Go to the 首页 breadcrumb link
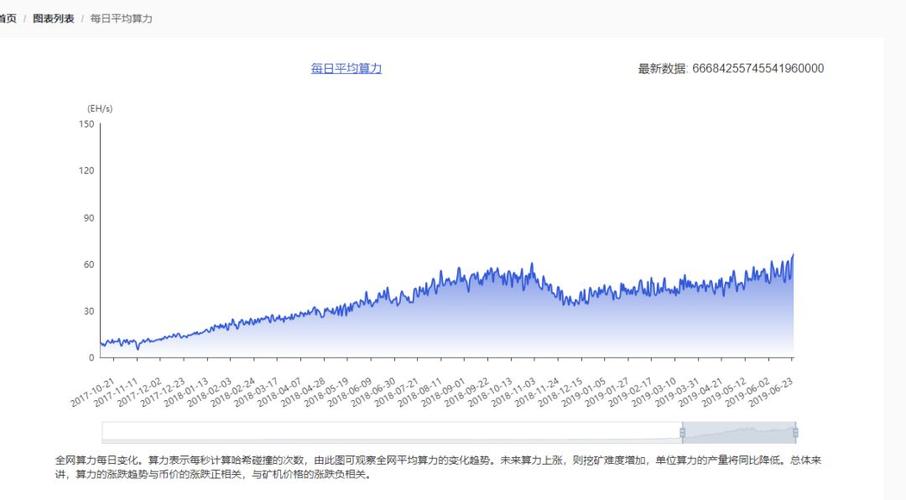Image resolution: width=906 pixels, height=500 pixels. pos(8,18)
